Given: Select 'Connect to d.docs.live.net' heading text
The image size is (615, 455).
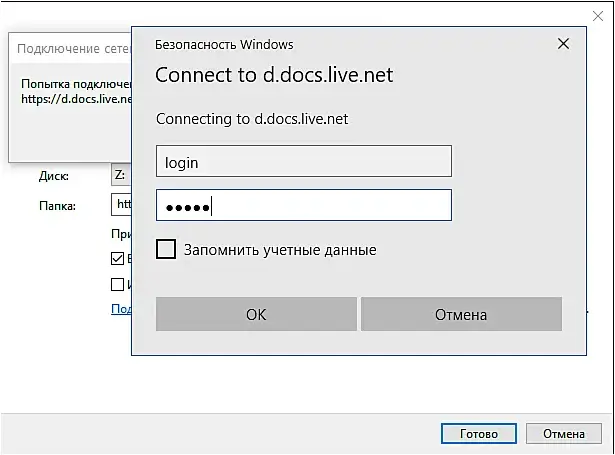Looking at the screenshot, I should point(274,75).
